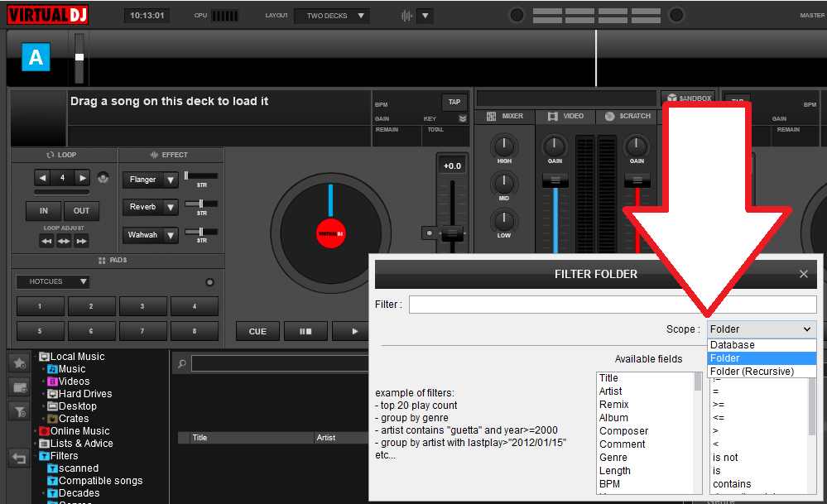Open the waveform display options dropdown
Viewport: 827px width, 504px height.
pos(426,16)
